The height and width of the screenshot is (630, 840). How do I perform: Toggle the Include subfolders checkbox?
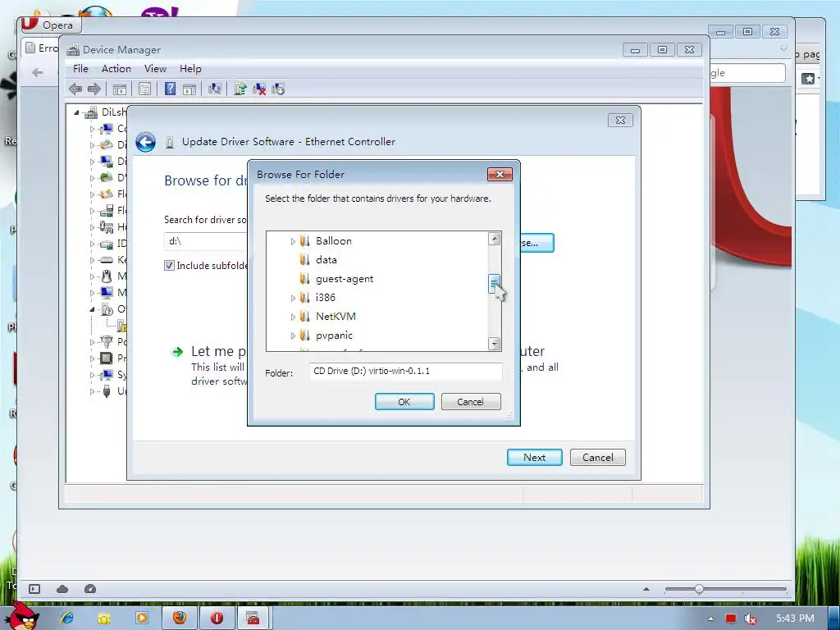(169, 265)
